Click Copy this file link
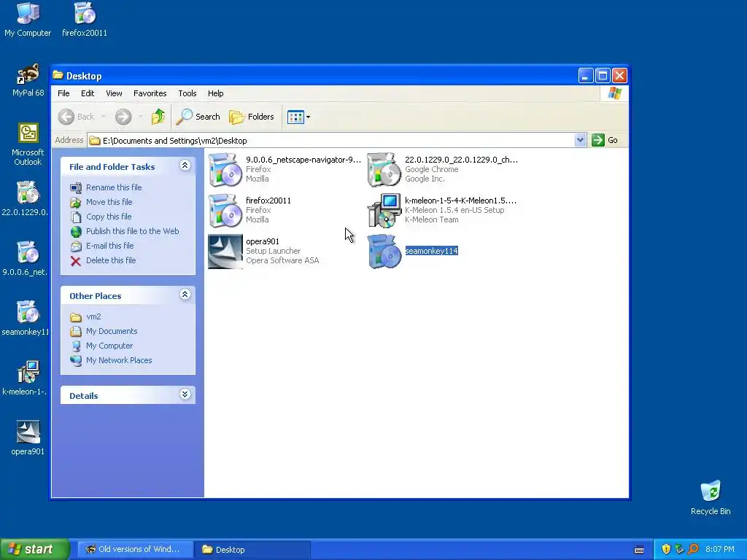Screen dimensions: 747x560 109,217
